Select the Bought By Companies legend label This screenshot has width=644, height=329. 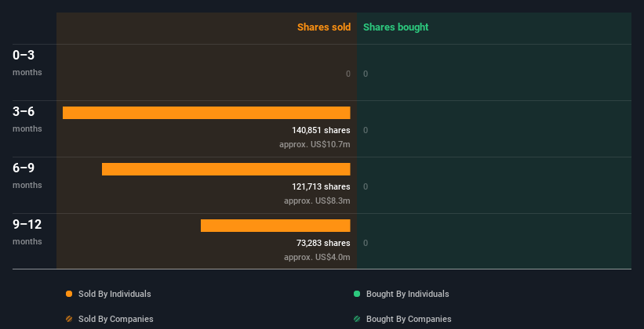click(x=409, y=319)
